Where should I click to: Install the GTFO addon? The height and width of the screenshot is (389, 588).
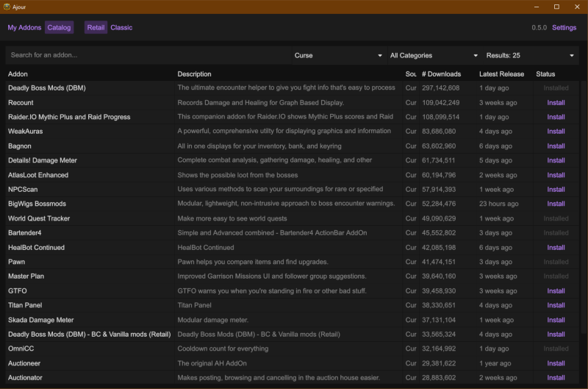tap(556, 290)
